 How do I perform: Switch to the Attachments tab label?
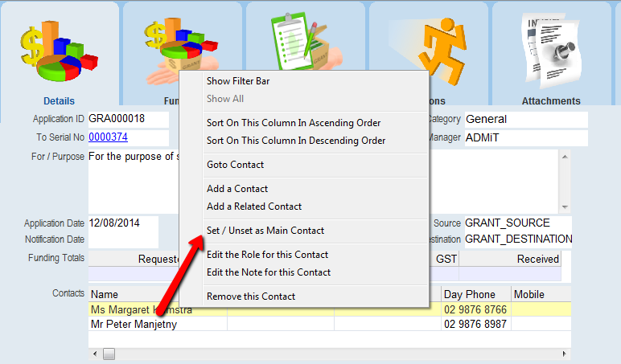(x=551, y=101)
